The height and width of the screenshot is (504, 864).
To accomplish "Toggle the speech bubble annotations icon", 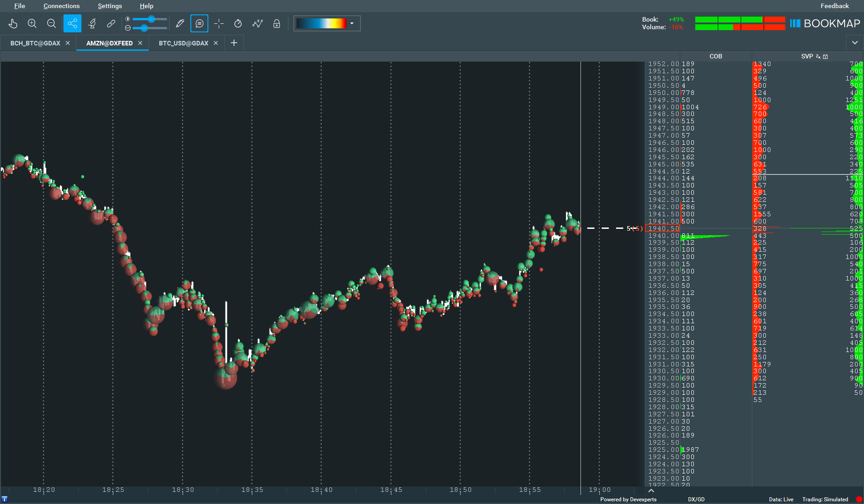I will pyautogui.click(x=199, y=23).
